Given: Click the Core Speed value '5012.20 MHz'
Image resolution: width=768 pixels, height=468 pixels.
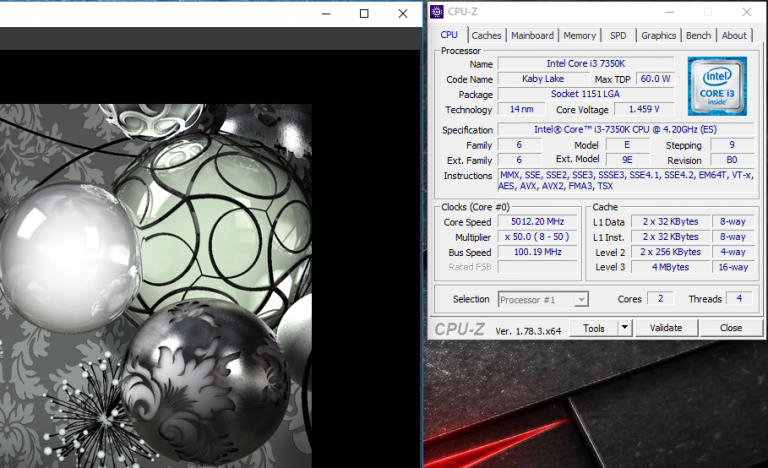Looking at the screenshot, I should [x=537, y=222].
